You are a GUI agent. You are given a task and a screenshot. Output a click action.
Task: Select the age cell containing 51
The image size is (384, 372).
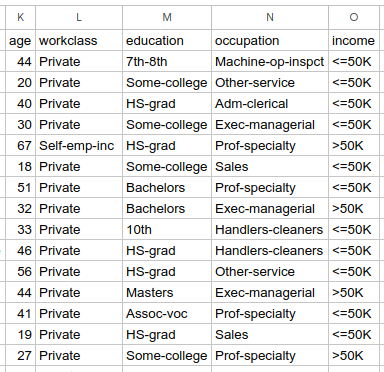[x=20, y=188]
